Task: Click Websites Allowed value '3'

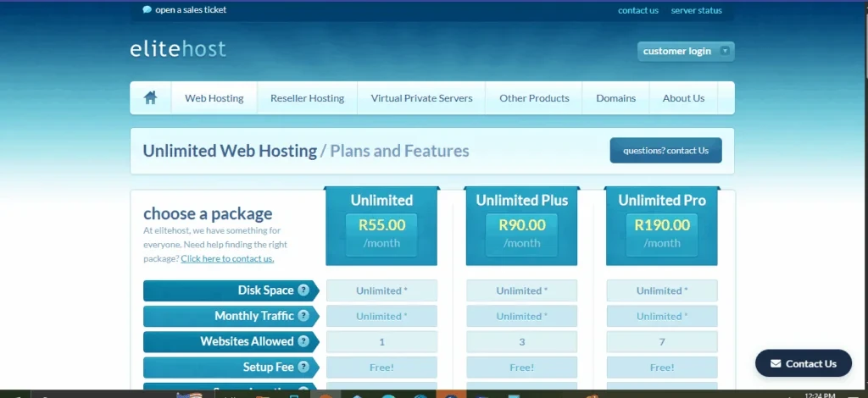Action: (x=522, y=341)
